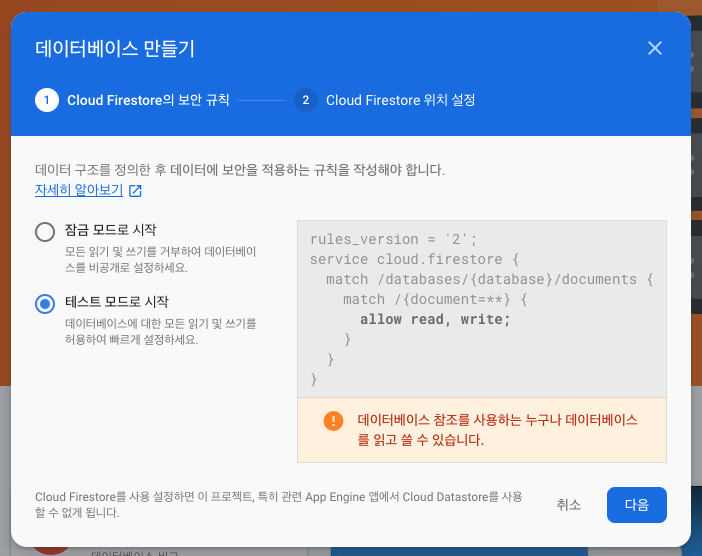Image resolution: width=702 pixels, height=556 pixels.
Task: Click the rules_version = '2'; code line
Action: (393, 239)
